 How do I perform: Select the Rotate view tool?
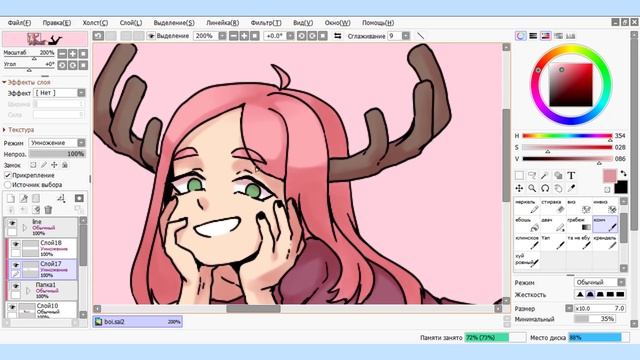click(545, 188)
